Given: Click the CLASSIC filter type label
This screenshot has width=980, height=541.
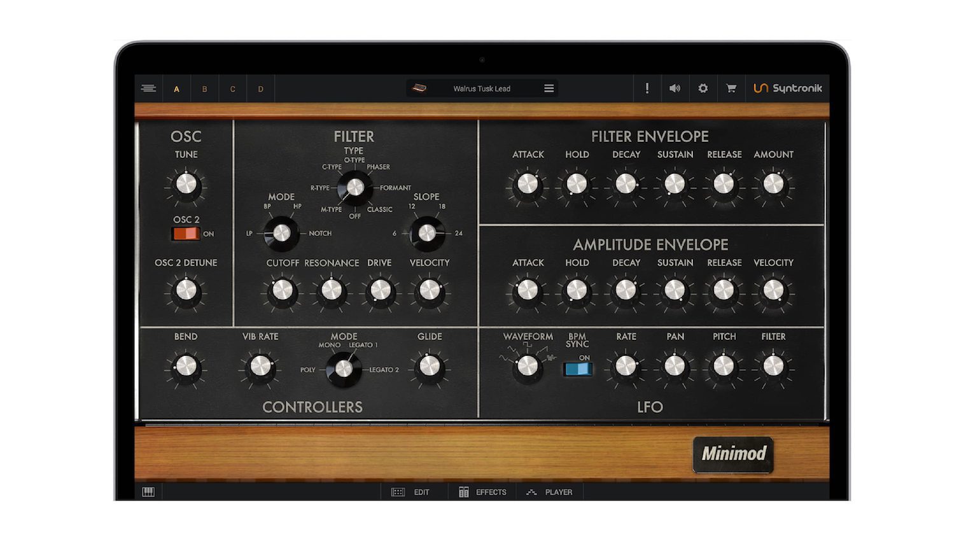Looking at the screenshot, I should (380, 209).
